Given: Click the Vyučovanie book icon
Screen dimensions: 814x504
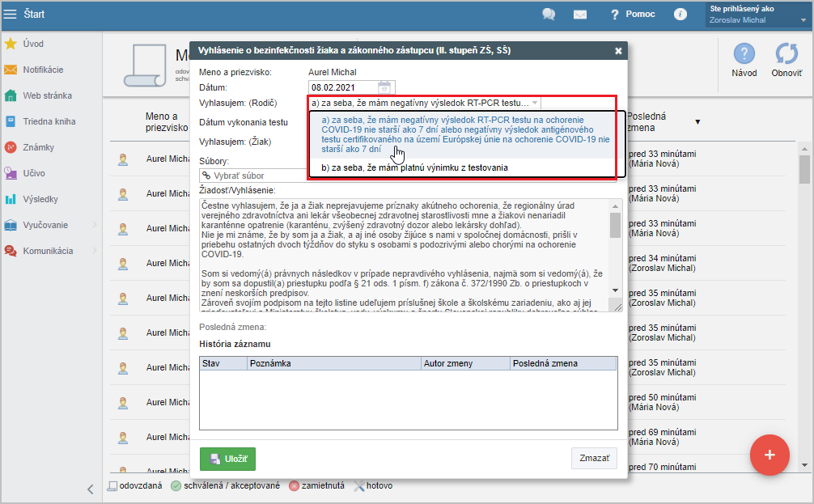Looking at the screenshot, I should point(11,225).
